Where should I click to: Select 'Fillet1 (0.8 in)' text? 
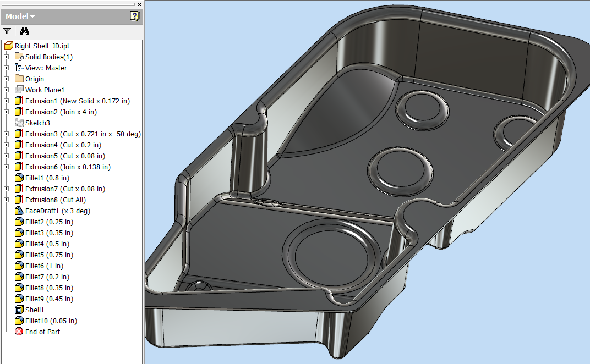pos(47,178)
